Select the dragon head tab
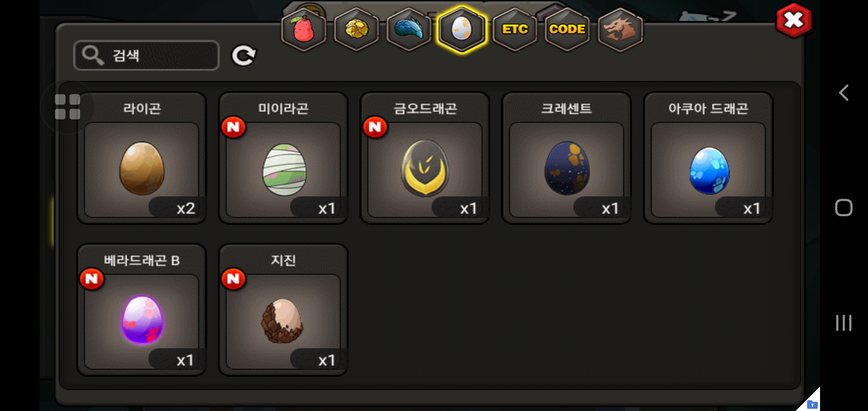This screenshot has height=411, width=868. click(x=620, y=30)
